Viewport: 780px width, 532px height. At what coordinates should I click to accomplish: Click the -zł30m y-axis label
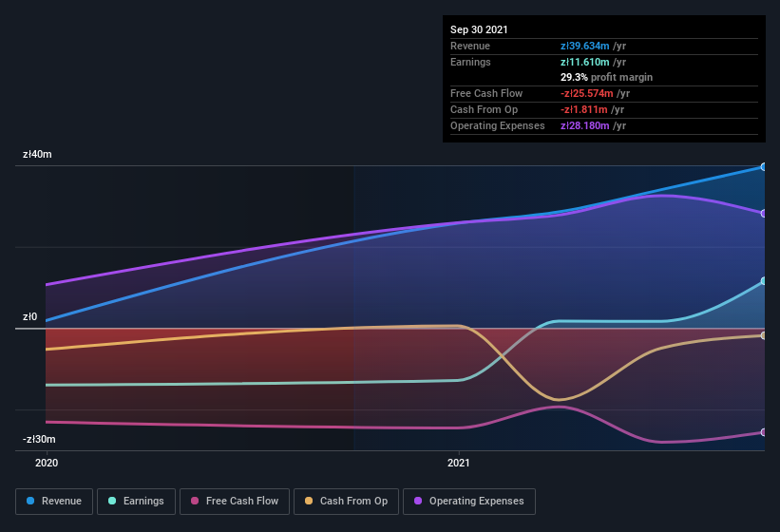(x=39, y=439)
